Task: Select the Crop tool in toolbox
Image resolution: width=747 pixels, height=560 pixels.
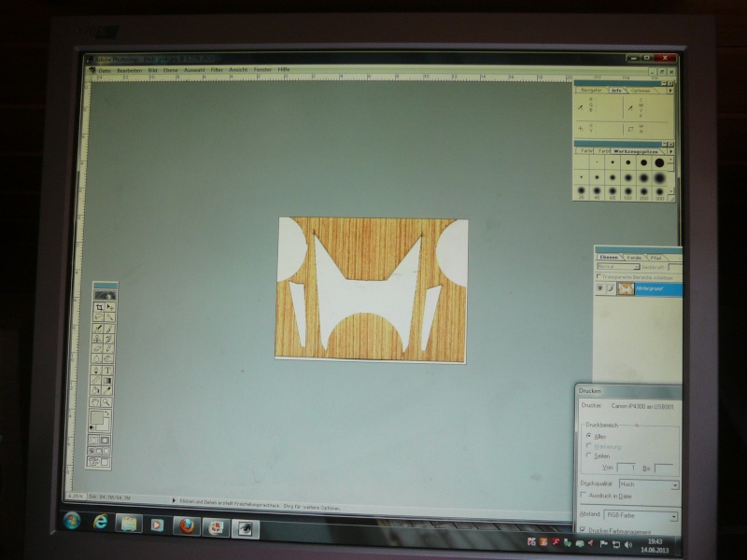Action: (x=99, y=307)
